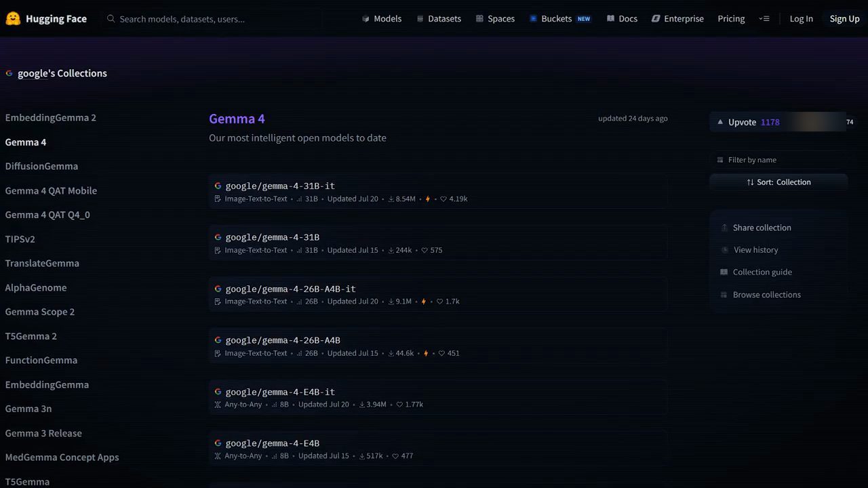Click the heart icon on gemma-4-31B row
The image size is (868, 488).
pos(425,250)
